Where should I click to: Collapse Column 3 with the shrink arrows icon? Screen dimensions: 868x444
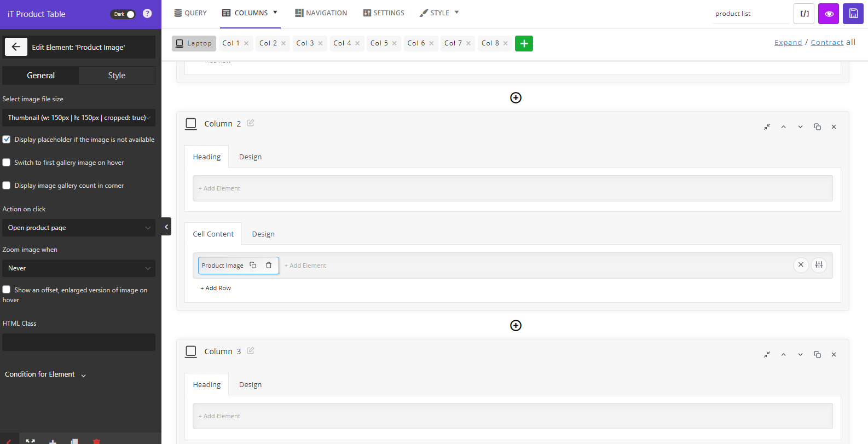(x=767, y=354)
